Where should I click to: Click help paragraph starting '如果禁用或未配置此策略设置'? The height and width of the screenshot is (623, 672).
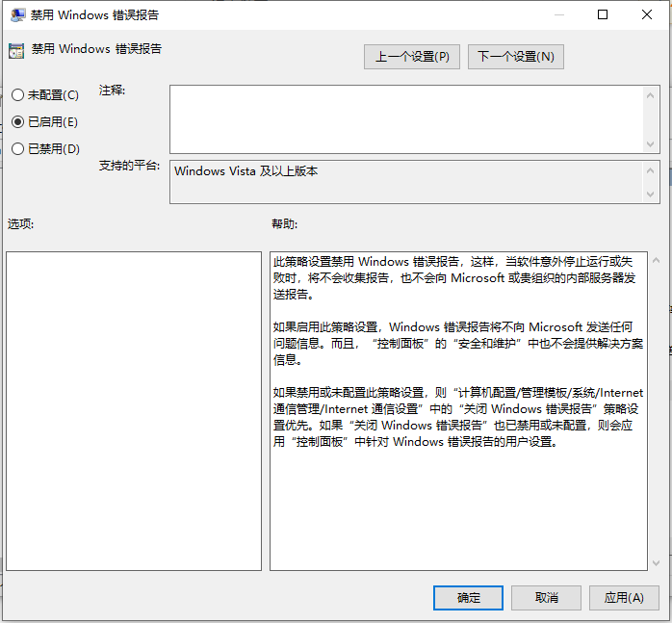point(458,417)
